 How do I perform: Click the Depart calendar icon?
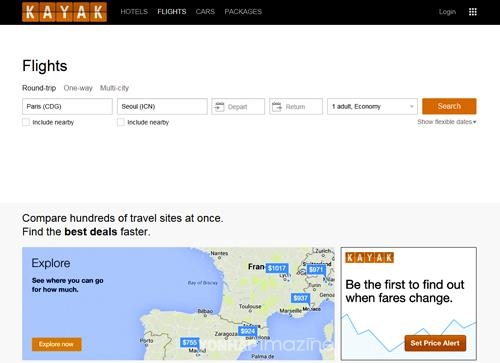click(219, 107)
